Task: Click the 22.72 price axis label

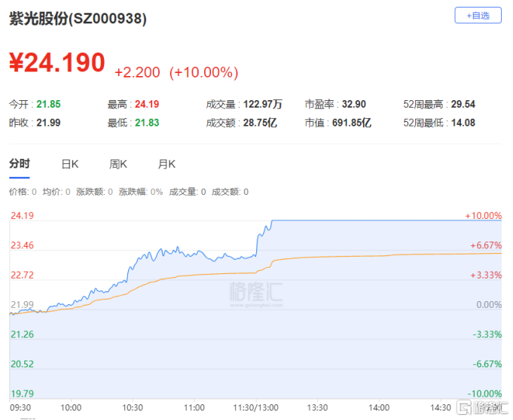Action: [x=23, y=275]
